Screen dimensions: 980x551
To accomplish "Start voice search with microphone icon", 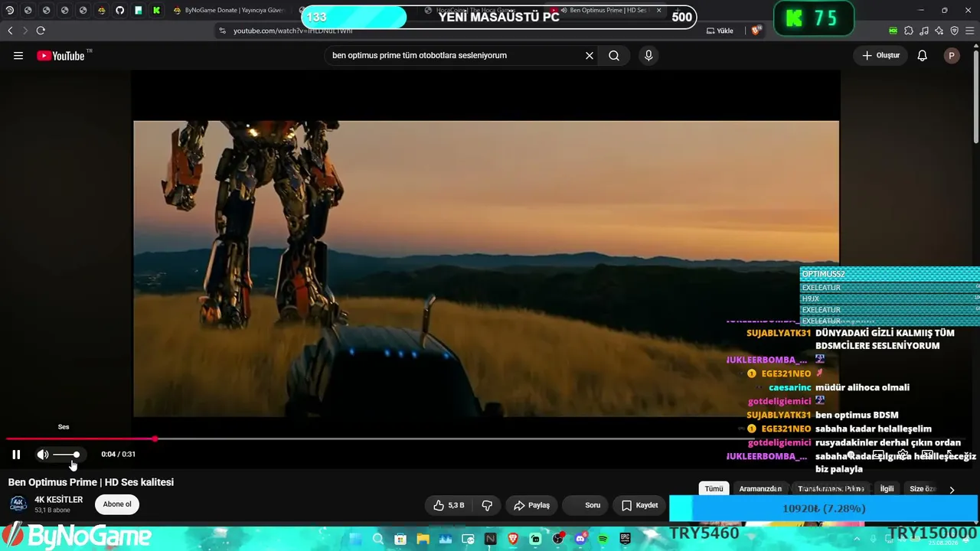I will [648, 56].
